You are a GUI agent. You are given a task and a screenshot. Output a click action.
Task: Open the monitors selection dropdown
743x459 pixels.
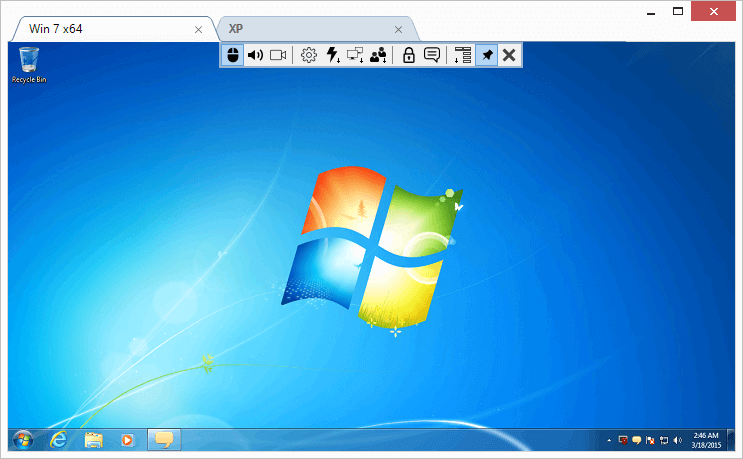click(355, 55)
